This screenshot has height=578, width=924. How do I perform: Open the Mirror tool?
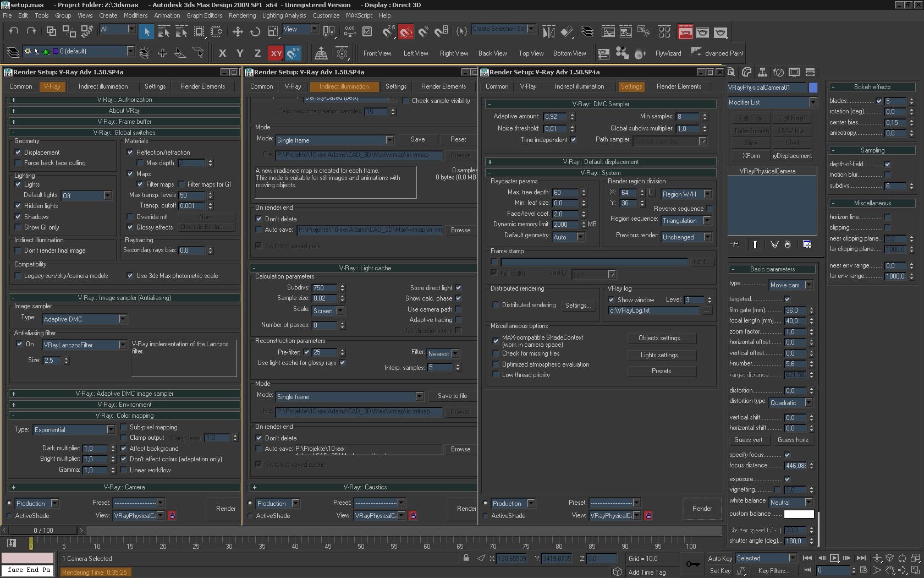[x=548, y=31]
